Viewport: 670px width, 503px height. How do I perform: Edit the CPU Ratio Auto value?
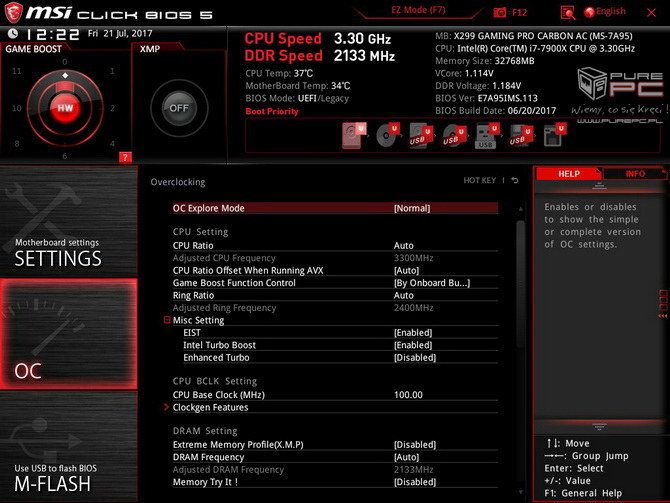pyautogui.click(x=403, y=246)
